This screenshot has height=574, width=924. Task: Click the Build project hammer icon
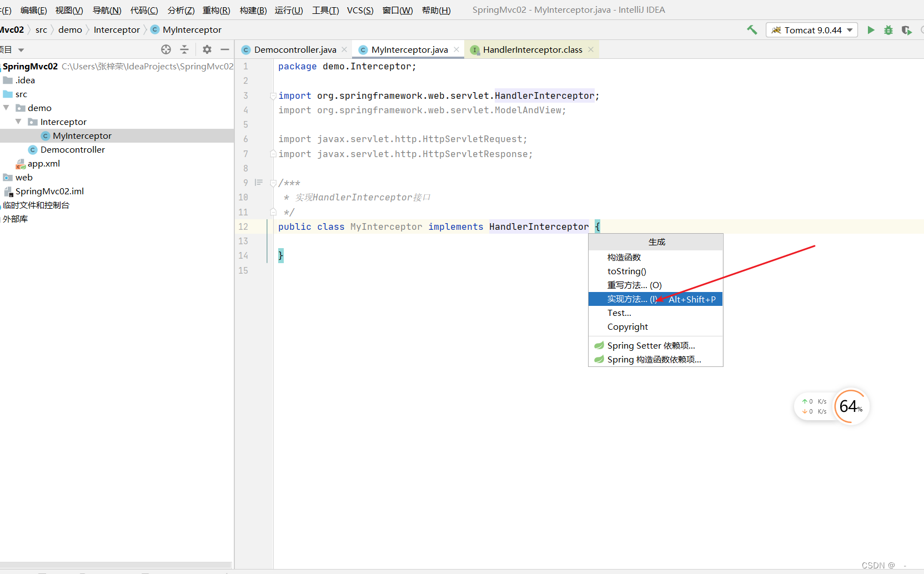coord(752,30)
